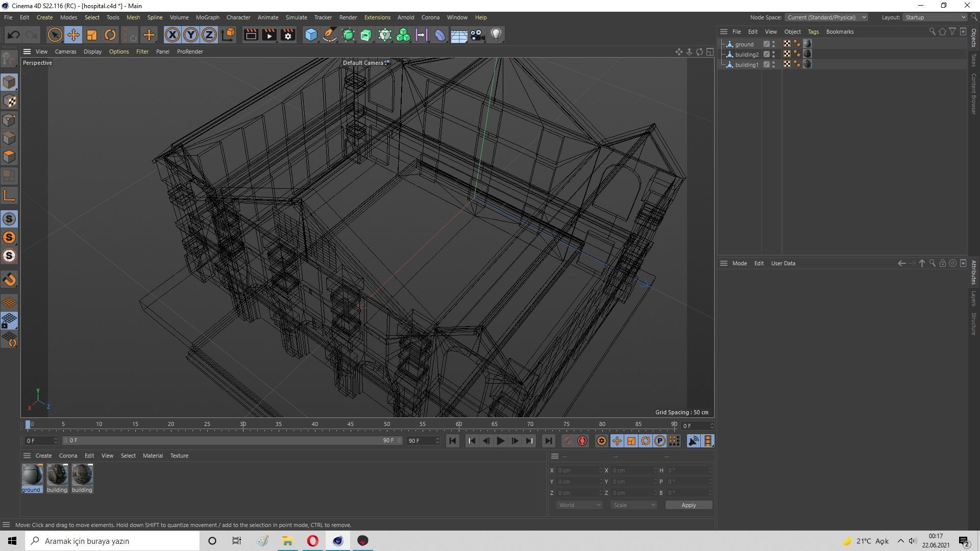This screenshot has width=980, height=551.
Task: Select the ground material thumbnail
Action: pyautogui.click(x=32, y=475)
